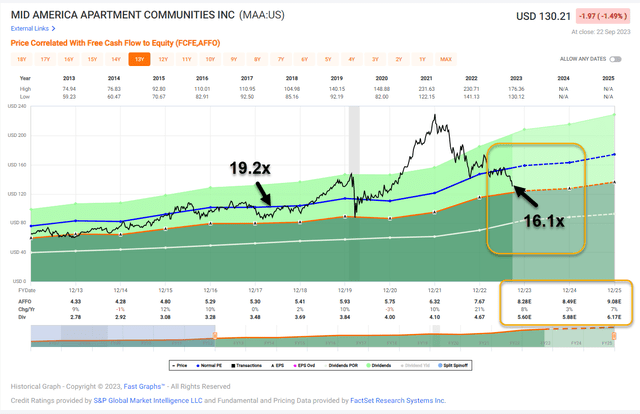Select the 17Y time range tab
Screen dimensions: 640x414
[x=45, y=59]
